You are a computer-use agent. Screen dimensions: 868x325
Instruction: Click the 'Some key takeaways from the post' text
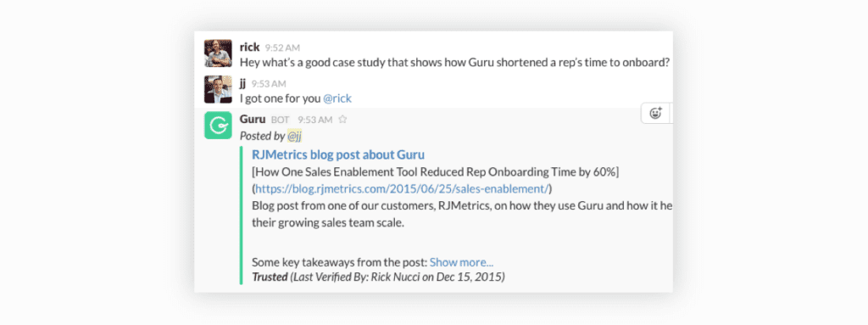(339, 262)
